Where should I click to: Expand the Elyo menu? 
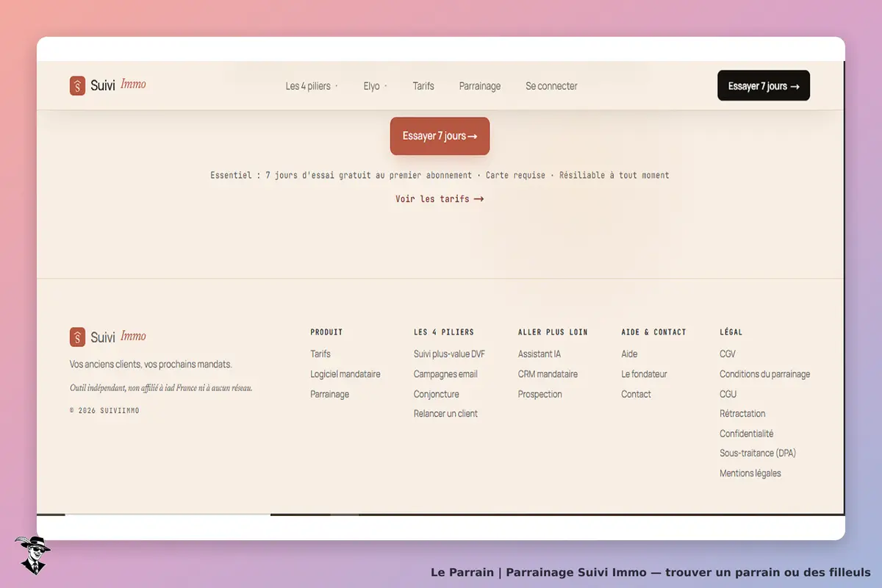(375, 86)
